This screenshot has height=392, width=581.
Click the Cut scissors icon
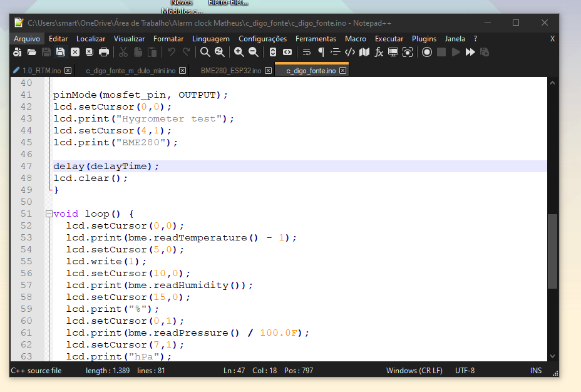pos(123,52)
